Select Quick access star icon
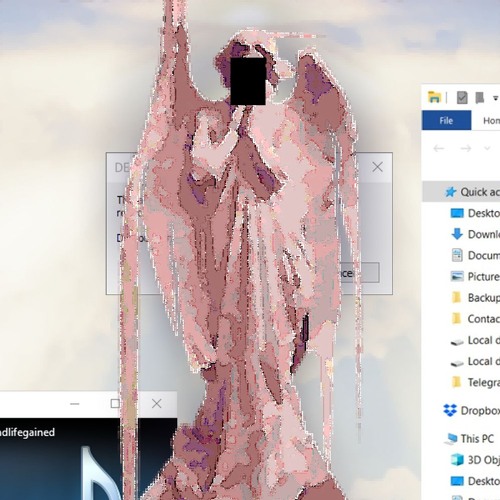This screenshot has height=500, width=500. pyautogui.click(x=451, y=192)
